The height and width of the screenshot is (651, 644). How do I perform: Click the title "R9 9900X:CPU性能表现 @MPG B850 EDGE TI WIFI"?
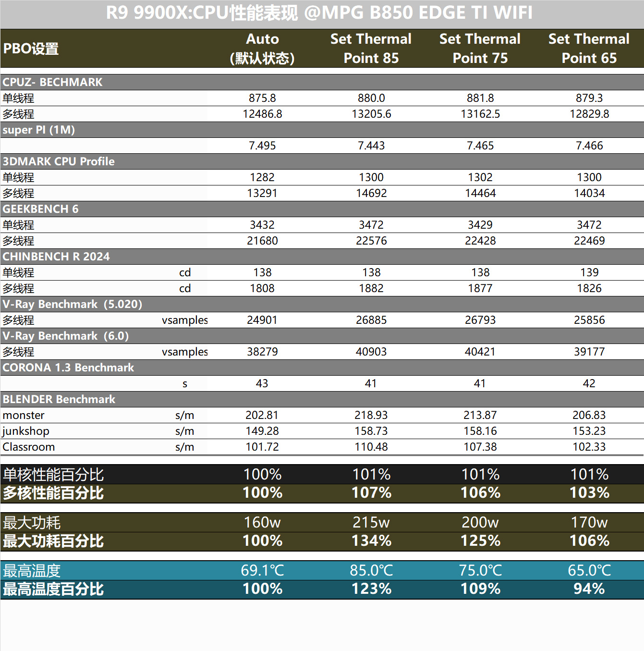click(319, 13)
